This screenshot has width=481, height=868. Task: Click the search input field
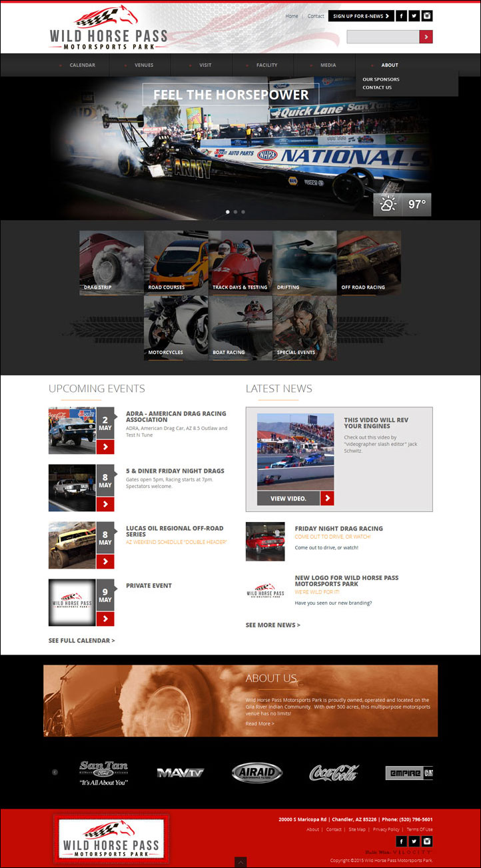(x=383, y=37)
